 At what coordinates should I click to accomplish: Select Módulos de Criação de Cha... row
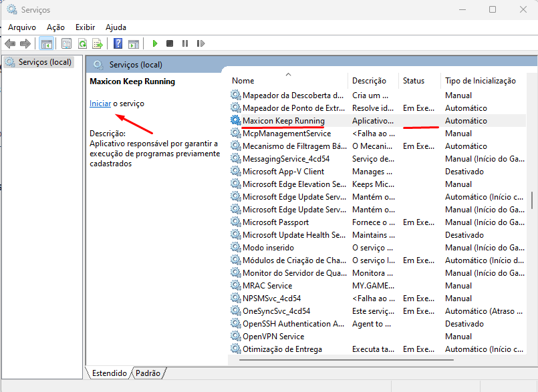click(x=377, y=260)
